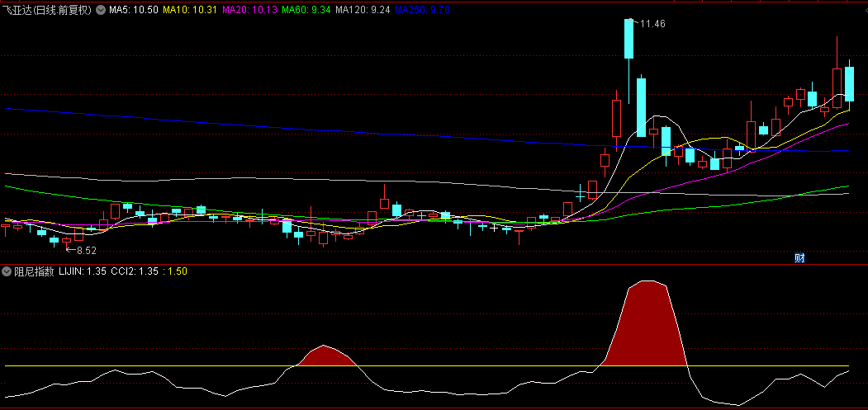Click the LIJIN: 1.35 value
The width and height of the screenshot is (868, 410).
[x=83, y=271]
